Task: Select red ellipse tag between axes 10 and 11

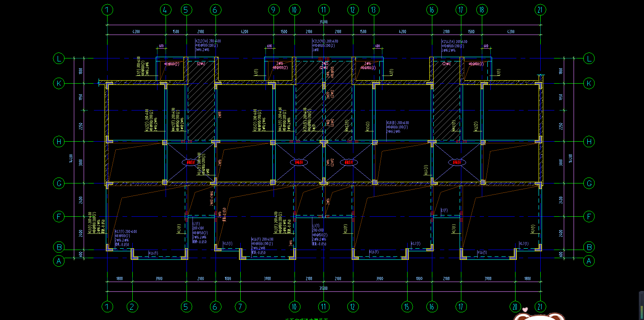Action: point(299,162)
